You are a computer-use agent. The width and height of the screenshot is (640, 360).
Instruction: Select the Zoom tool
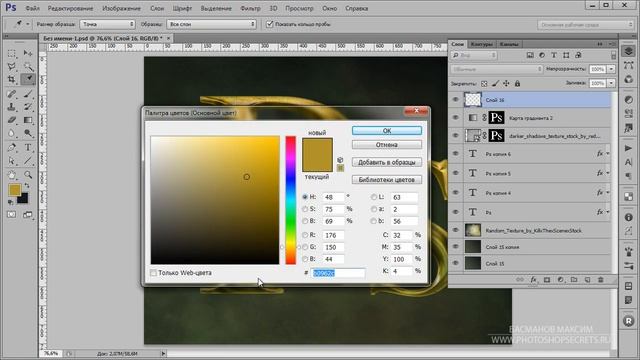28,175
